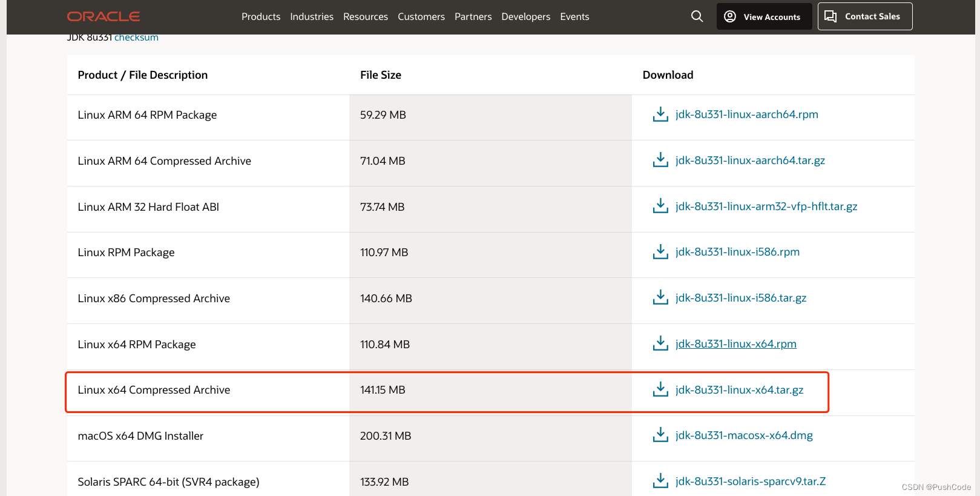Viewport: 980px width, 496px height.
Task: Download jdk-8u331-macosx-x64.dmg link
Action: (744, 435)
